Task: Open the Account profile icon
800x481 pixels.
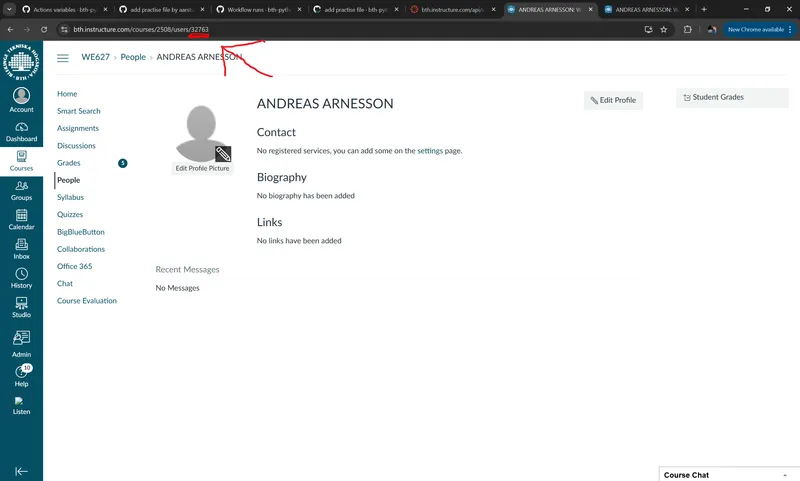Action: coord(21,100)
